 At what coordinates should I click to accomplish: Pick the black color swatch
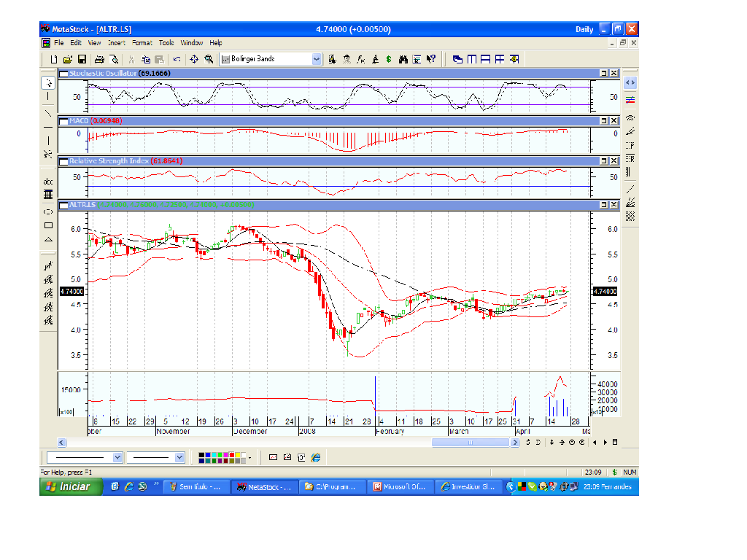coord(201,455)
